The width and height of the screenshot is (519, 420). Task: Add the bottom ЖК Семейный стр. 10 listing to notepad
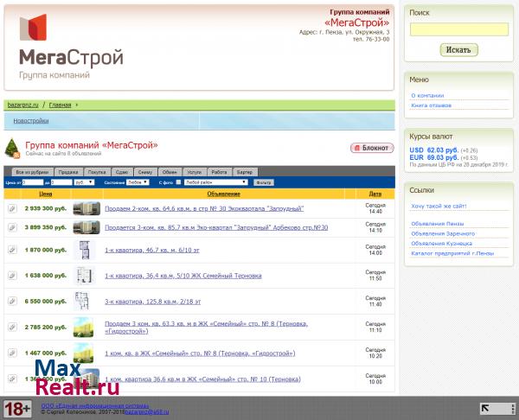[x=12, y=379]
